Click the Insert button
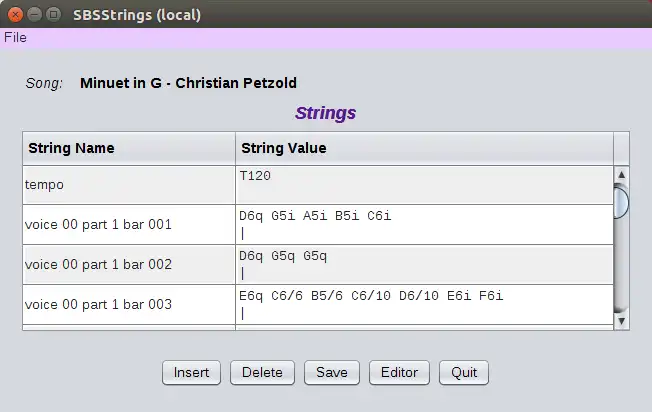 (191, 372)
